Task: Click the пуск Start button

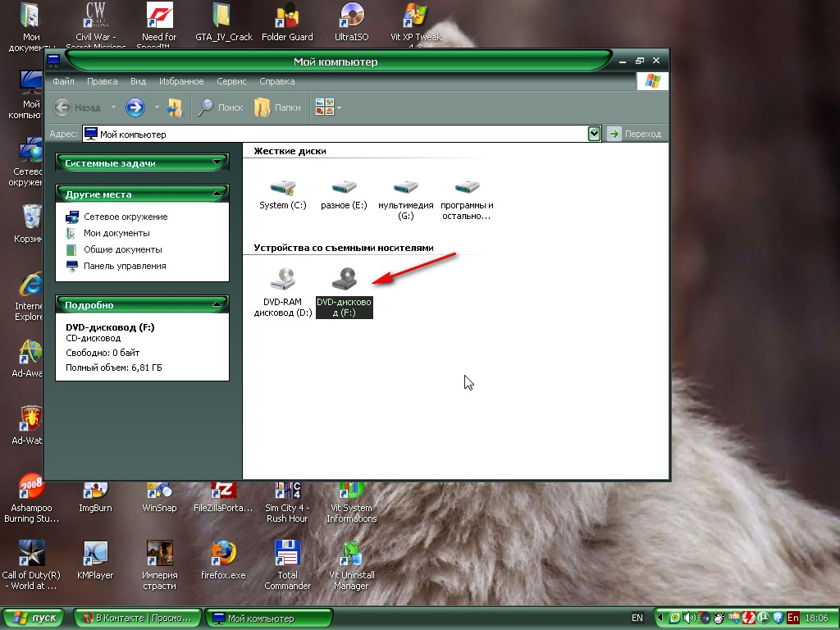Action: [33, 618]
